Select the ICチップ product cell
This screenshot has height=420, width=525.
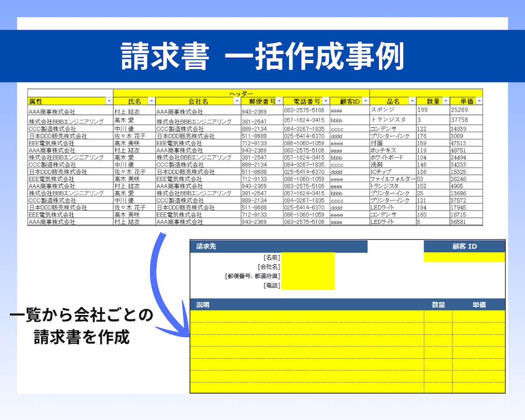[x=392, y=172]
